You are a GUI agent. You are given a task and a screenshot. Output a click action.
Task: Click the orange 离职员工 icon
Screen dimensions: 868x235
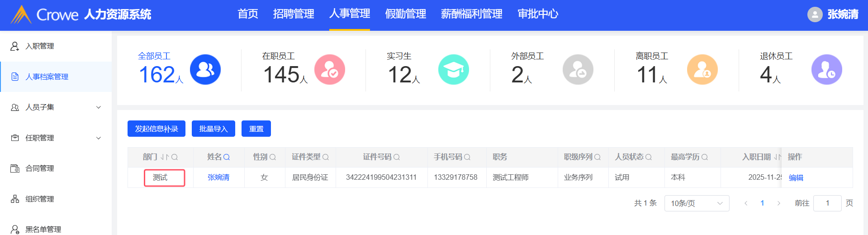click(x=702, y=70)
